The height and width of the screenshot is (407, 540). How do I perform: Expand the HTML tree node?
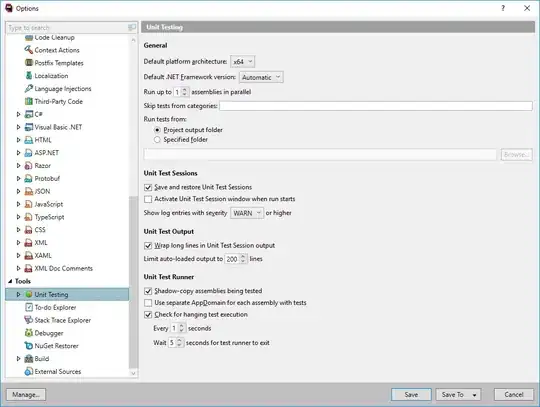tap(19, 140)
